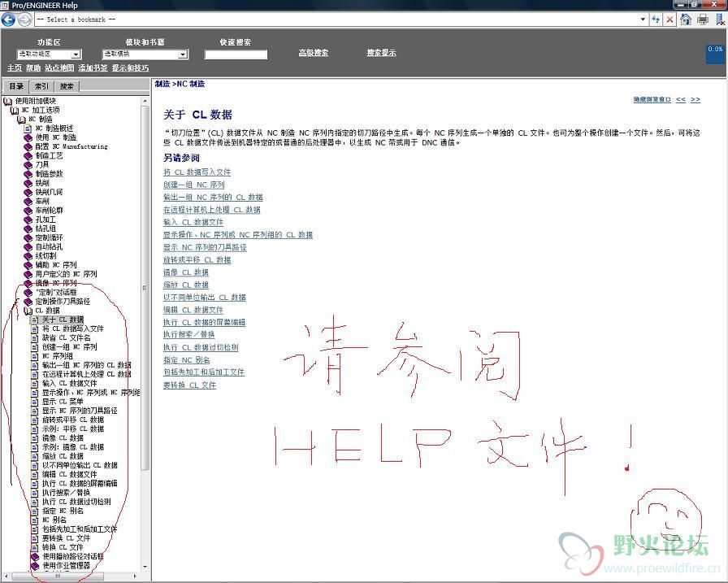The width and height of the screenshot is (728, 583).
Task: Expand the 定制循环 book icon
Action: [28, 237]
